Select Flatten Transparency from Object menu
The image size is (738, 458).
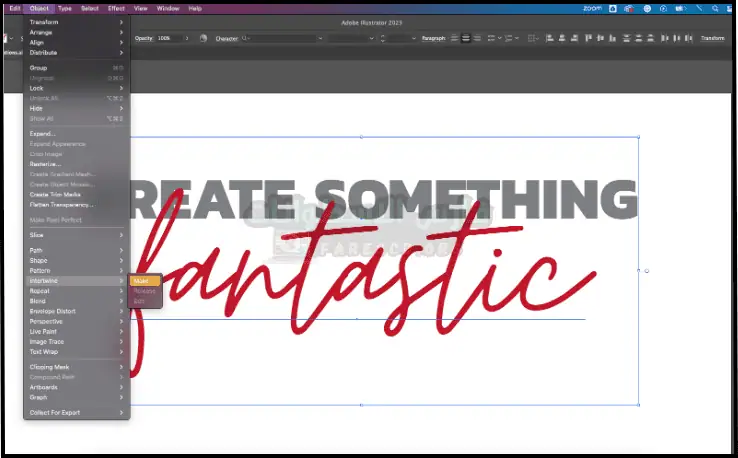[62, 204]
